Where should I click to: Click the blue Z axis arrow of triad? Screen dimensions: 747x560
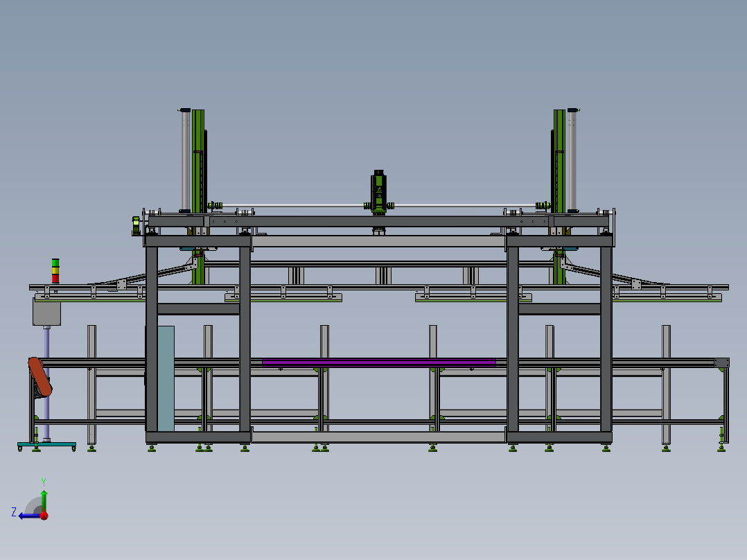(29, 516)
